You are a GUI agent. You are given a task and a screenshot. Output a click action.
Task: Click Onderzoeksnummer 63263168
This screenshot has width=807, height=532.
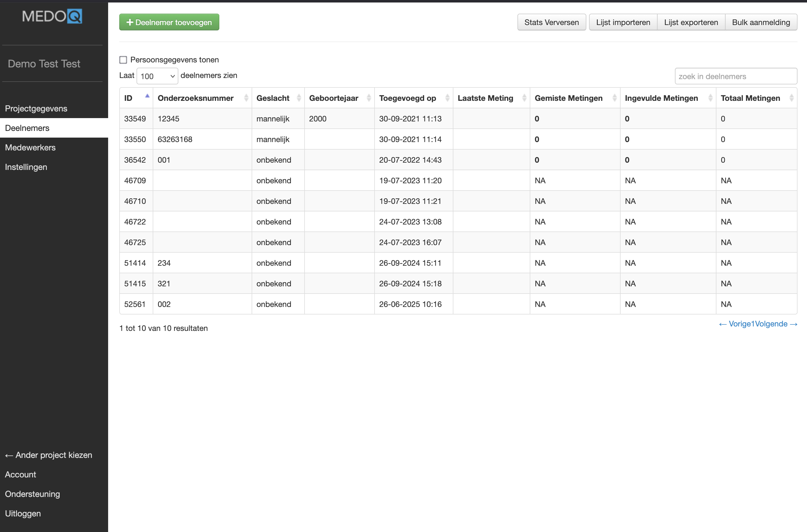(175, 140)
